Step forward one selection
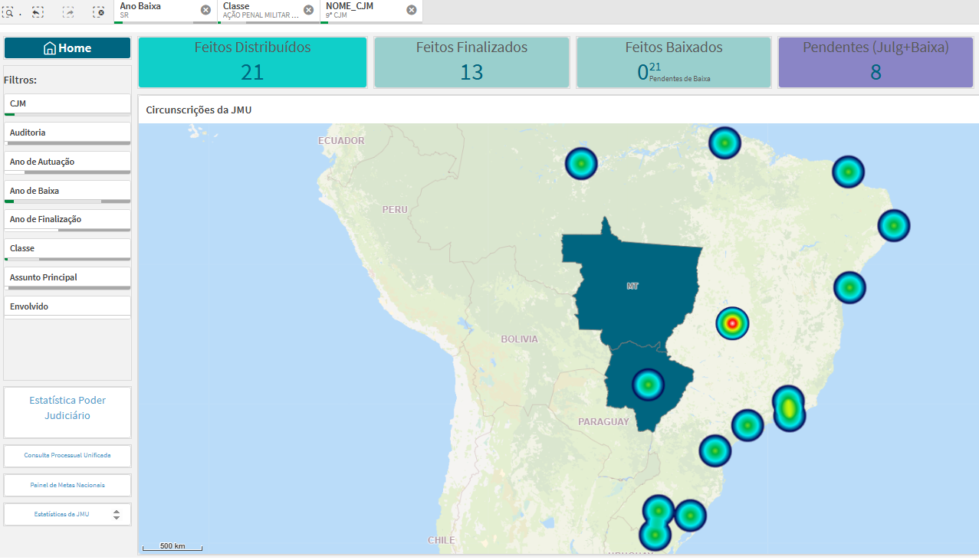 [x=68, y=11]
